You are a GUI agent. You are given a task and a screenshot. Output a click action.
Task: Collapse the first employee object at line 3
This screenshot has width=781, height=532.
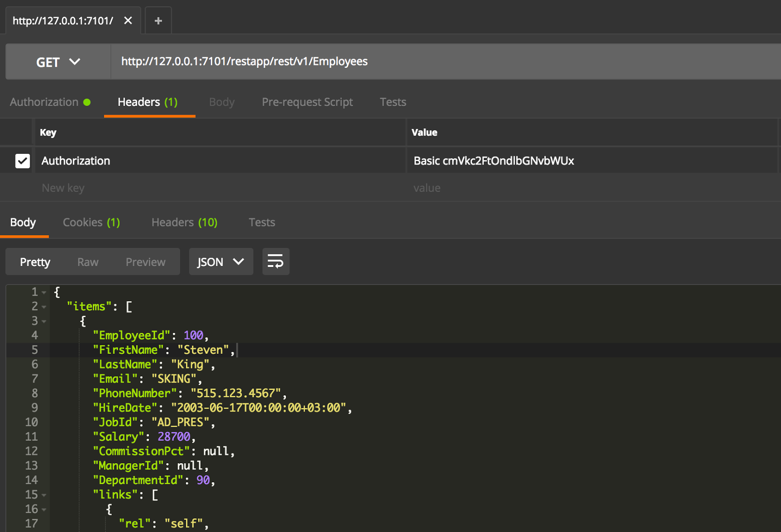(44, 321)
